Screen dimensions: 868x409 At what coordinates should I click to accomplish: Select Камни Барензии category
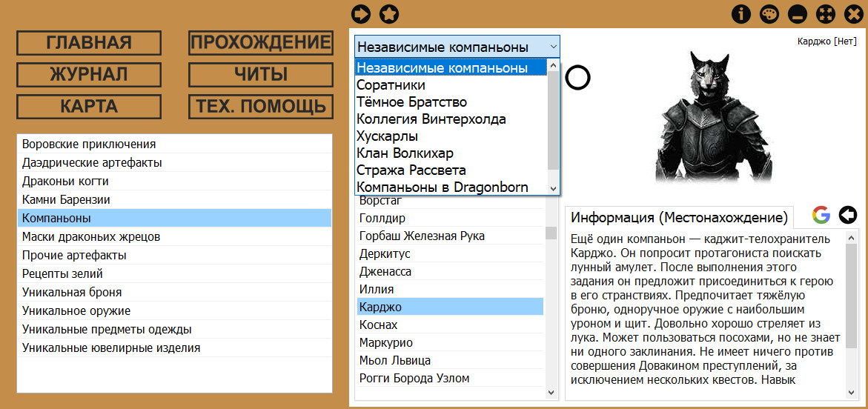coord(174,199)
